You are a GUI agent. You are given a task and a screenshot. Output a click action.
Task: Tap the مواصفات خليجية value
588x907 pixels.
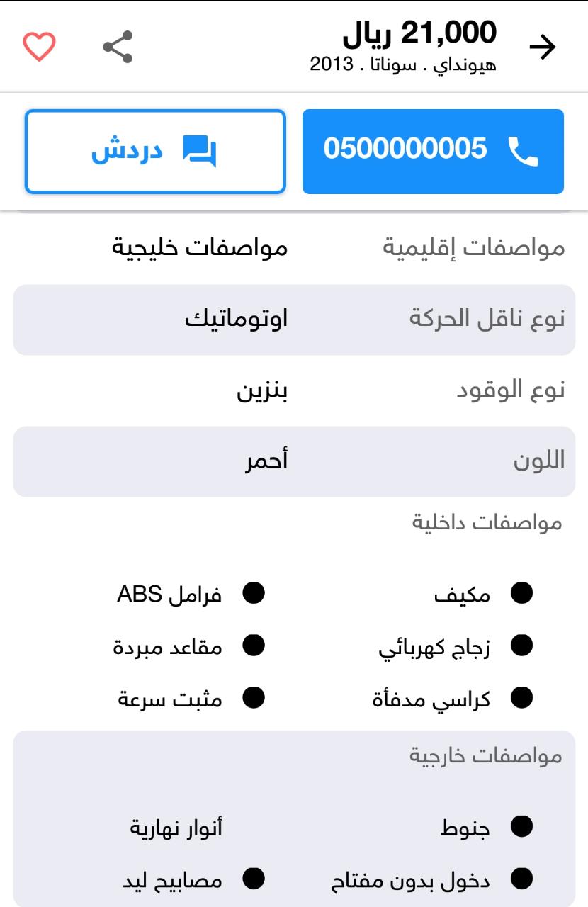200,248
